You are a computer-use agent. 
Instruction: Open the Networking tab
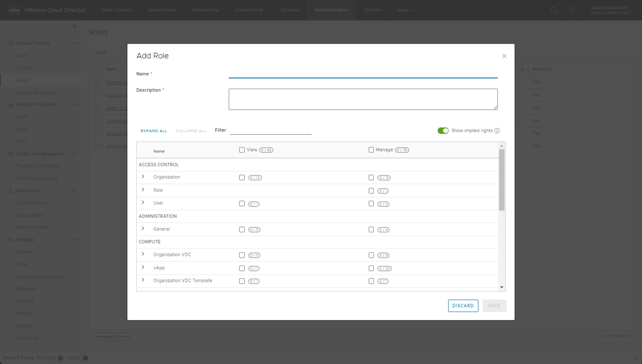tap(205, 10)
